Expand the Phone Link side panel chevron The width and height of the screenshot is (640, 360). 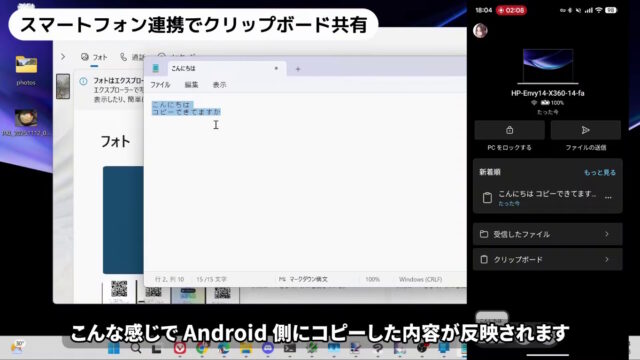tap(63, 56)
